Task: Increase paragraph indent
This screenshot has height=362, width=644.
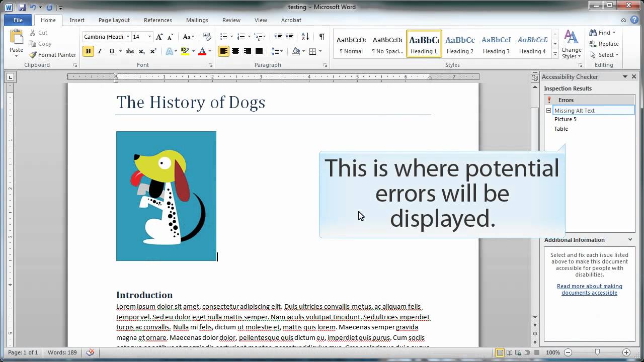Action: 290,37
